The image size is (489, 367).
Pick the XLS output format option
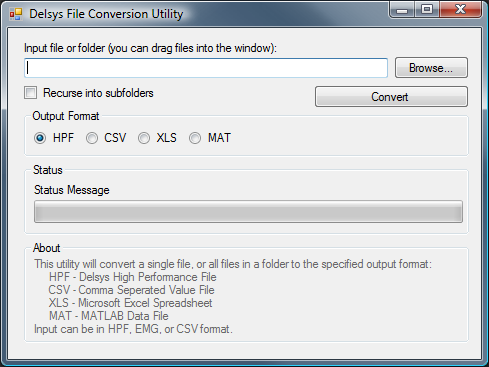(144, 138)
